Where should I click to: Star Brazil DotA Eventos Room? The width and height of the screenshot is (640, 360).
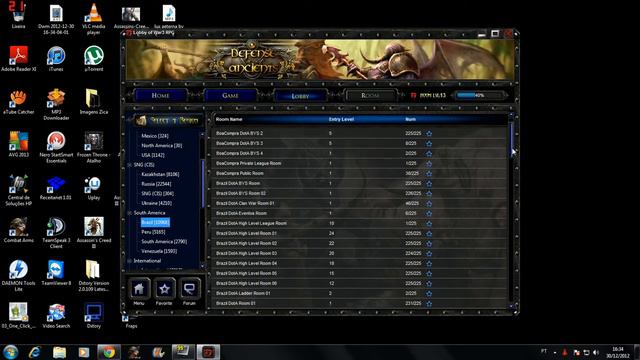(429, 213)
